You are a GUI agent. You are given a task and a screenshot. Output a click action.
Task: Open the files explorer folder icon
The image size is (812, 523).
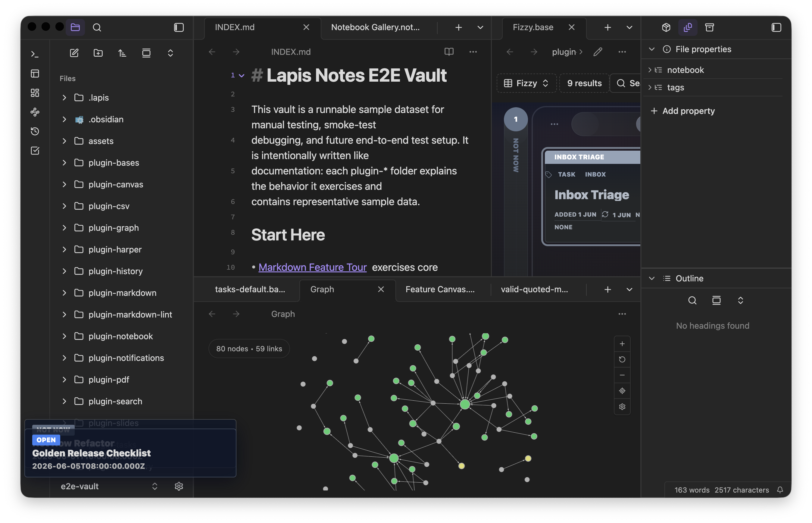click(75, 27)
